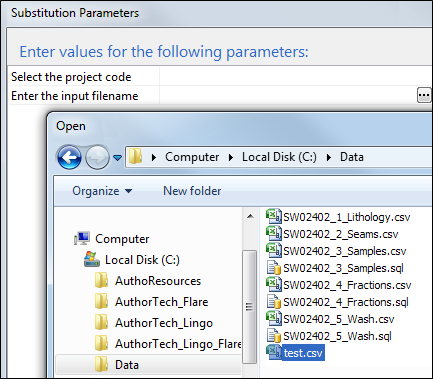This screenshot has width=433, height=379.
Task: Click the Computer icon in navigation tree
Action: (82, 239)
